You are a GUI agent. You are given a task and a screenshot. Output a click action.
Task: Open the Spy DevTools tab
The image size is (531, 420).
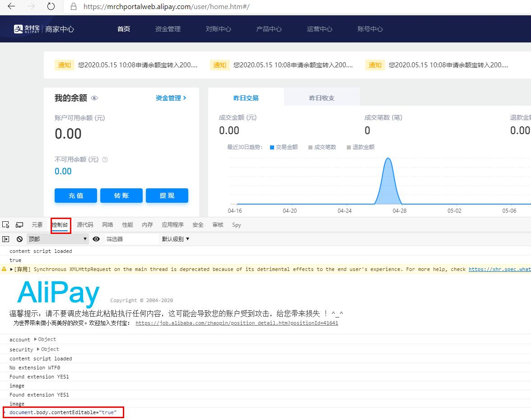click(x=237, y=225)
